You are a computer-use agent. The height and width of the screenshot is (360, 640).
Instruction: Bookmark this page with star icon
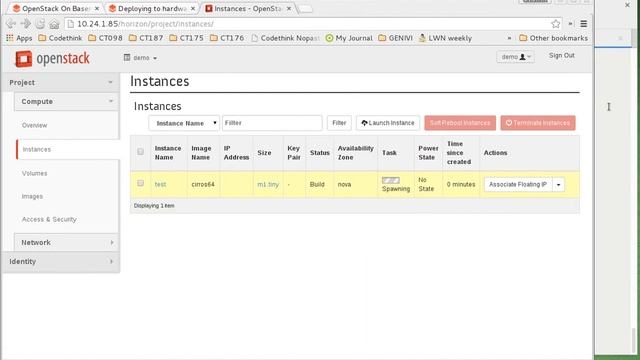[x=556, y=24]
